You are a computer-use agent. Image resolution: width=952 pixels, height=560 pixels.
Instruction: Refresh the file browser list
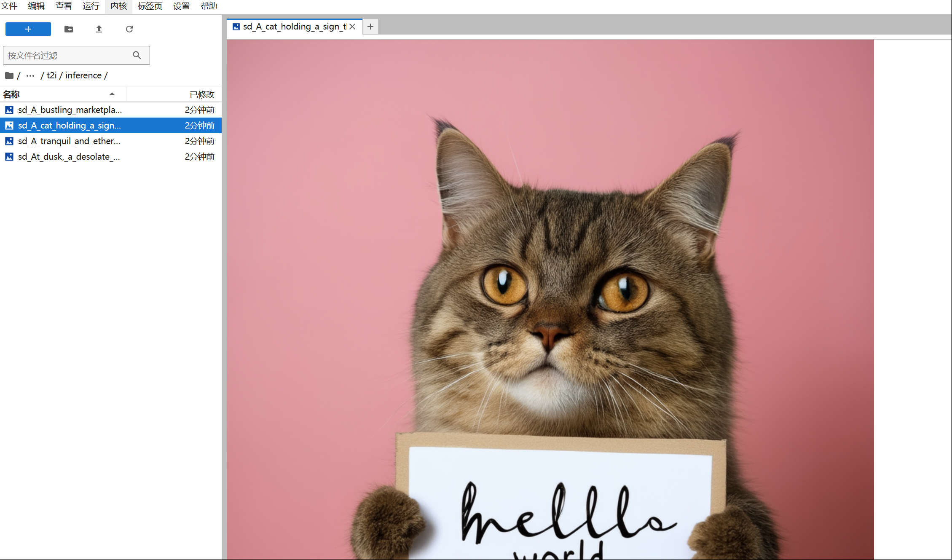tap(129, 29)
